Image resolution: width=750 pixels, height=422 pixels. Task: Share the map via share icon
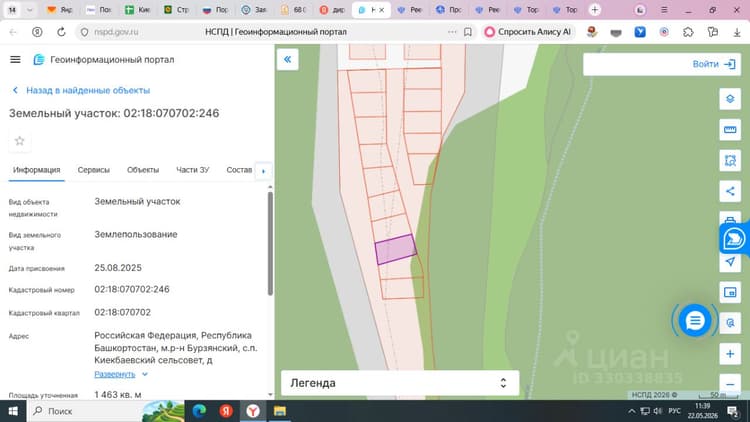(730, 191)
